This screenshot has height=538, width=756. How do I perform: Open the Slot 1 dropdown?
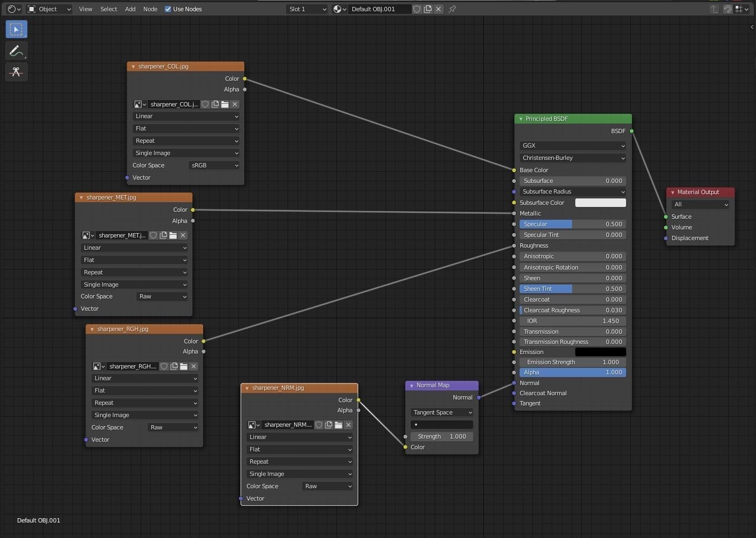307,9
